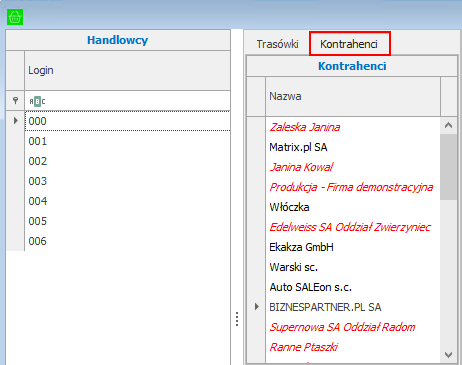The height and width of the screenshot is (365, 462).
Task: Select contractor Zaleska Janina
Action: (x=353, y=127)
